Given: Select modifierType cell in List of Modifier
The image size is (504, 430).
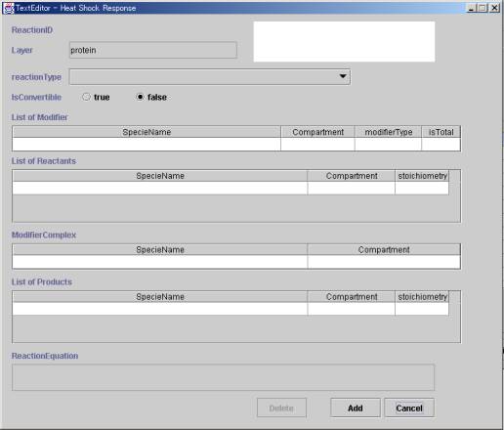Looking at the screenshot, I should pos(388,145).
